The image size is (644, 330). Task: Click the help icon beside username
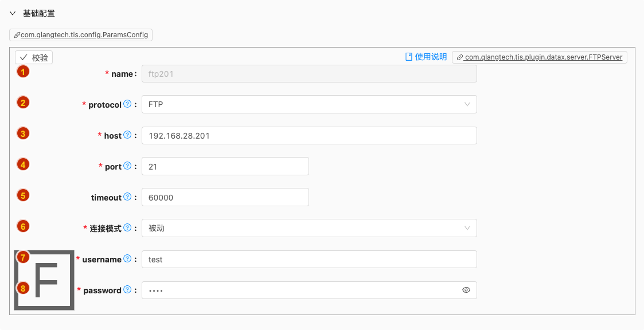tap(127, 259)
